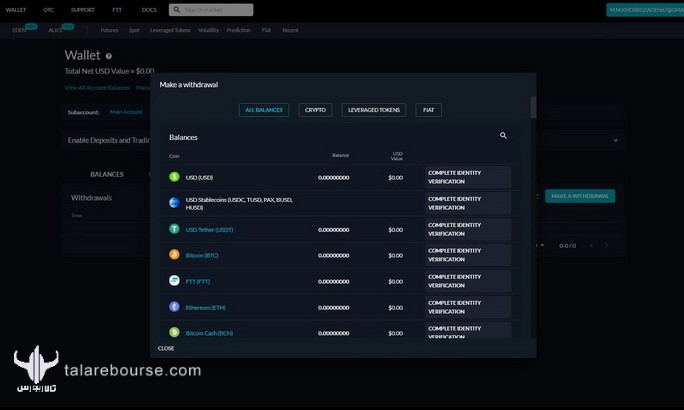Open the Bitcoin (BTC) link

pyautogui.click(x=202, y=255)
